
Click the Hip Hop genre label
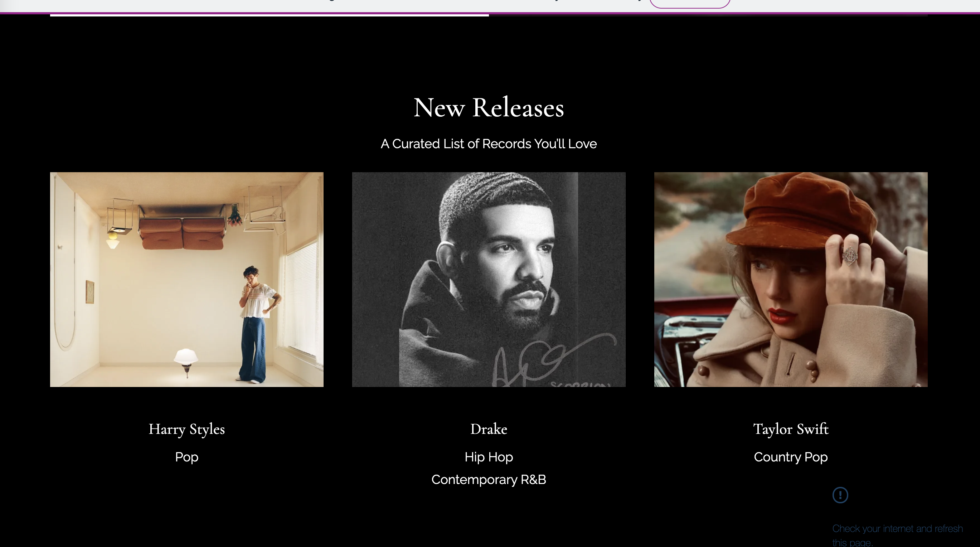[489, 457]
